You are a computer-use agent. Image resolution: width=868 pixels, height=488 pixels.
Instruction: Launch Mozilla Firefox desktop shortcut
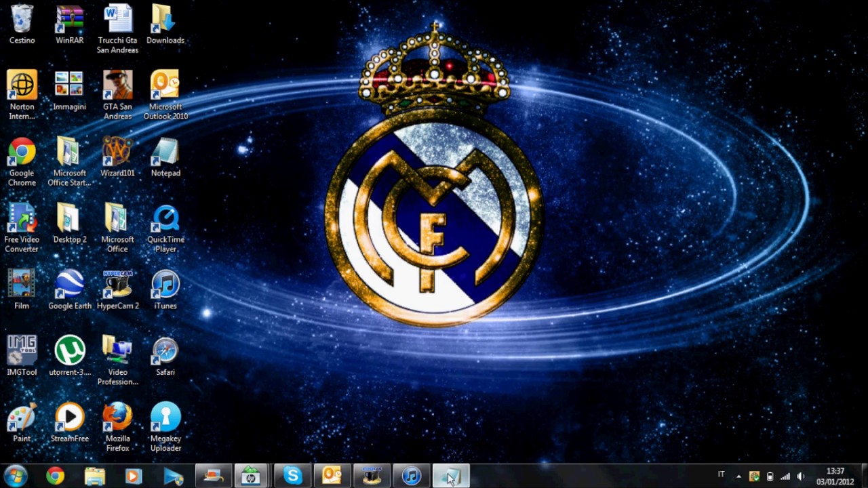point(117,427)
